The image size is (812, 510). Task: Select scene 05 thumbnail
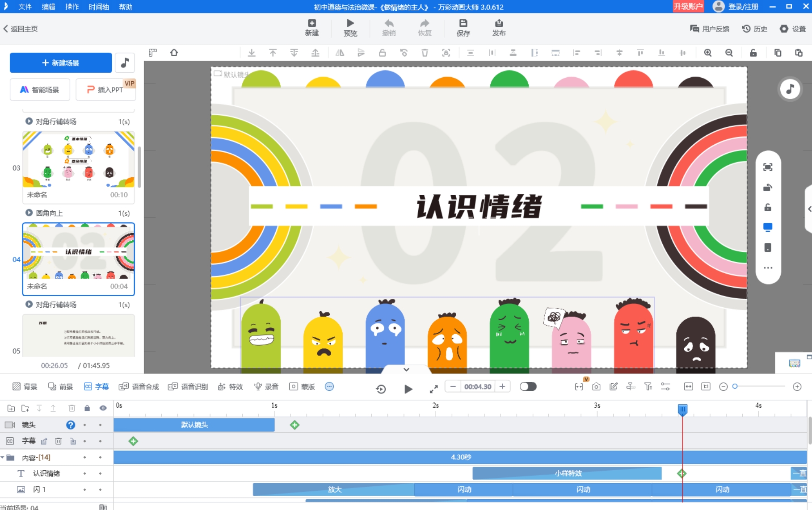[79, 335]
